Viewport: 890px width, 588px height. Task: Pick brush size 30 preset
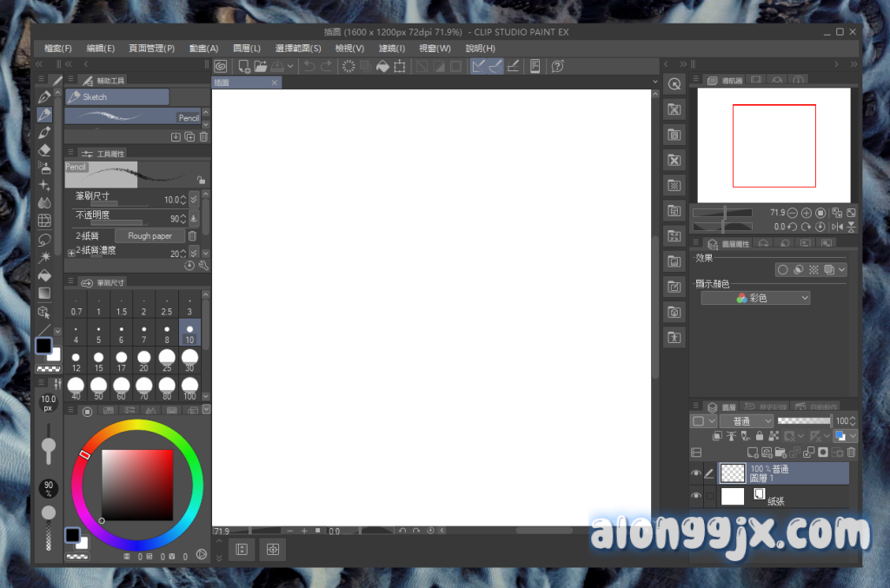pyautogui.click(x=189, y=359)
